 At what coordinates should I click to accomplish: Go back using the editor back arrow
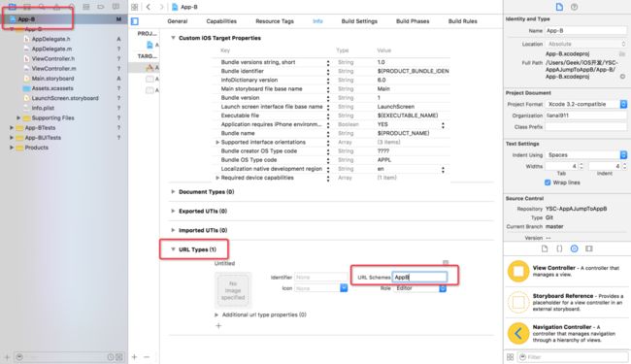149,7
